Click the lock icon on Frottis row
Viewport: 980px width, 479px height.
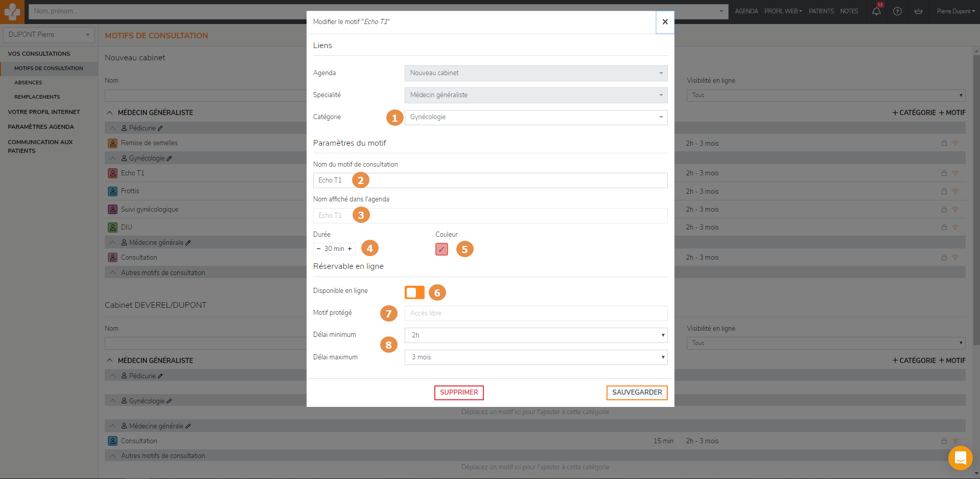[x=944, y=191]
